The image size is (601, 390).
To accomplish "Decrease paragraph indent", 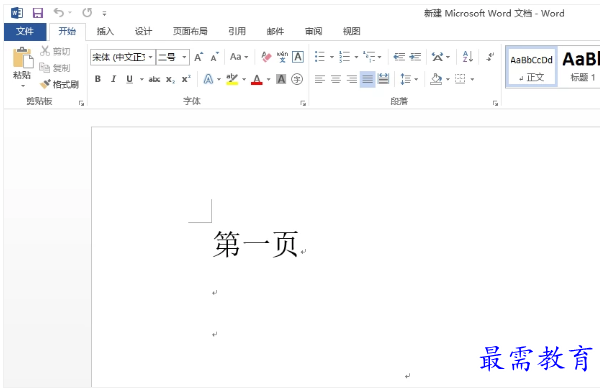I will [399, 57].
